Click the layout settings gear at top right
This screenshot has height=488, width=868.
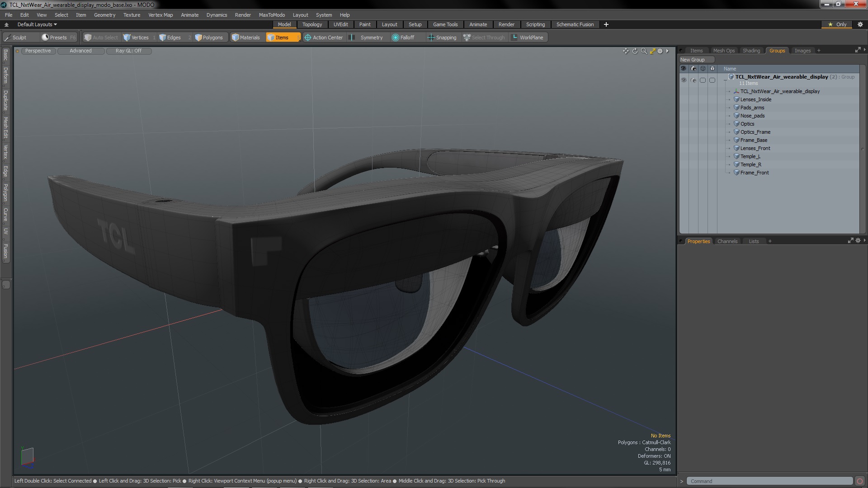[860, 24]
